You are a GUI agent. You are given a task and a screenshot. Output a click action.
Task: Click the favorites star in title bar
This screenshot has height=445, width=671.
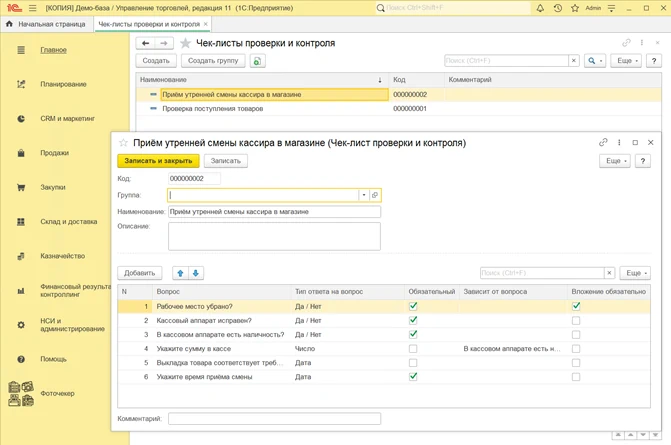[x=575, y=8]
